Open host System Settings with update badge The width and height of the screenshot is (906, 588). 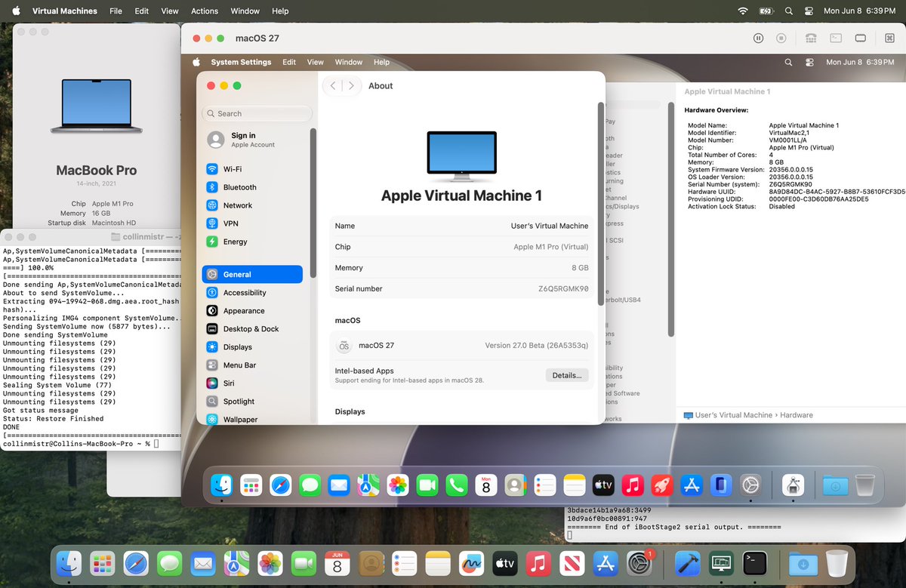(639, 563)
